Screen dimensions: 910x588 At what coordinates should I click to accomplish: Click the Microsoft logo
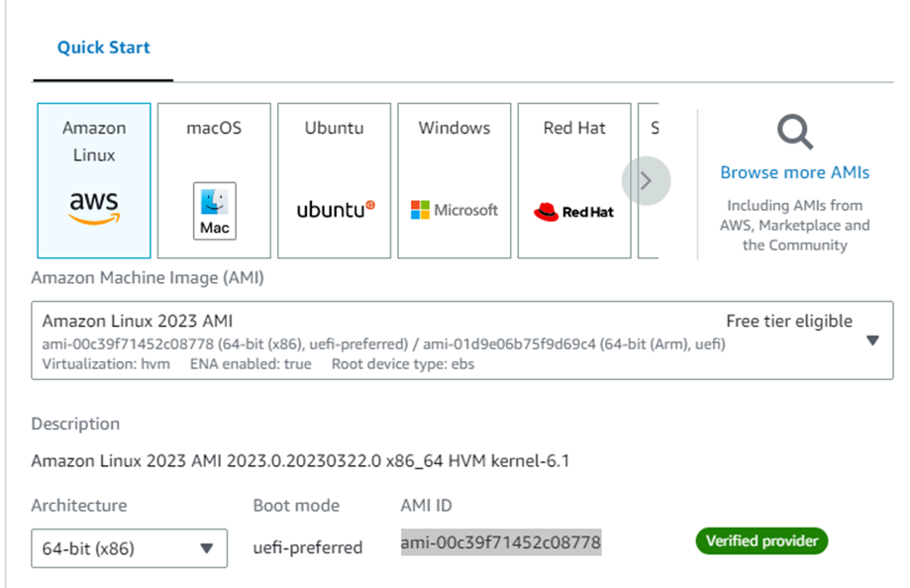(455, 210)
